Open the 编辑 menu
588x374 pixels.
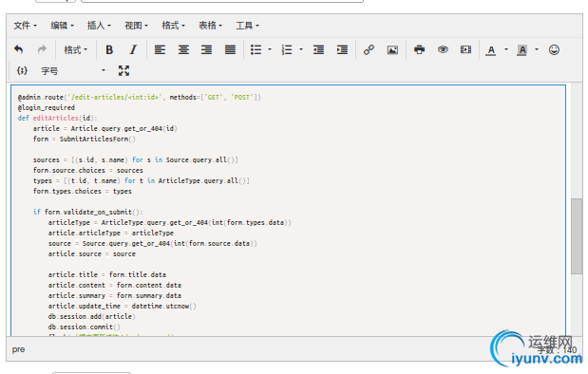click(x=63, y=26)
